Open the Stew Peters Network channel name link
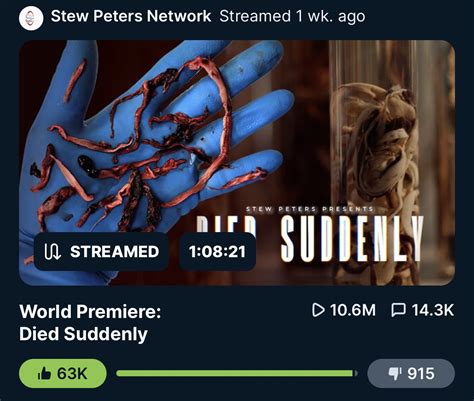This screenshot has height=401, width=474. pos(131,16)
